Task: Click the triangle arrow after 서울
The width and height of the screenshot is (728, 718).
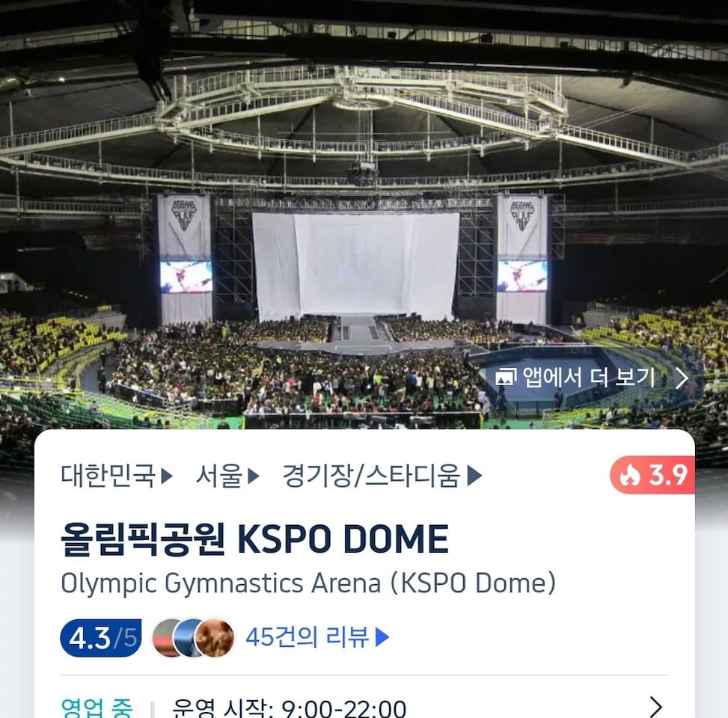Action: pyautogui.click(x=253, y=476)
